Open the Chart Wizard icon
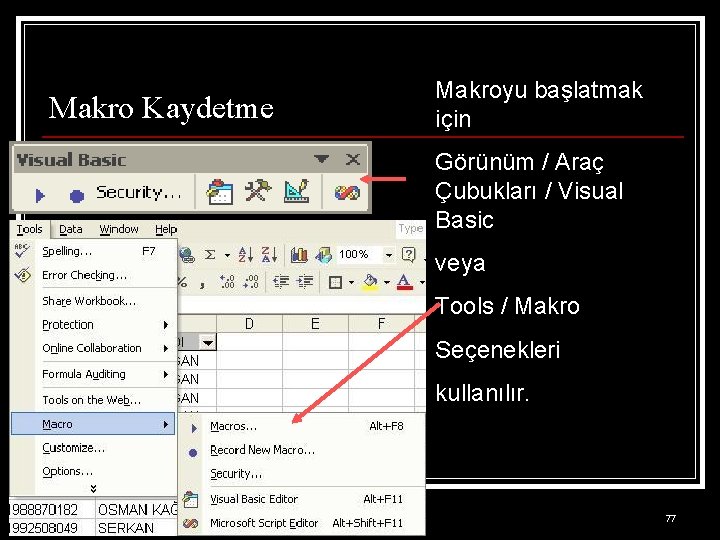Viewport: 720px width, 540px height. click(x=299, y=255)
